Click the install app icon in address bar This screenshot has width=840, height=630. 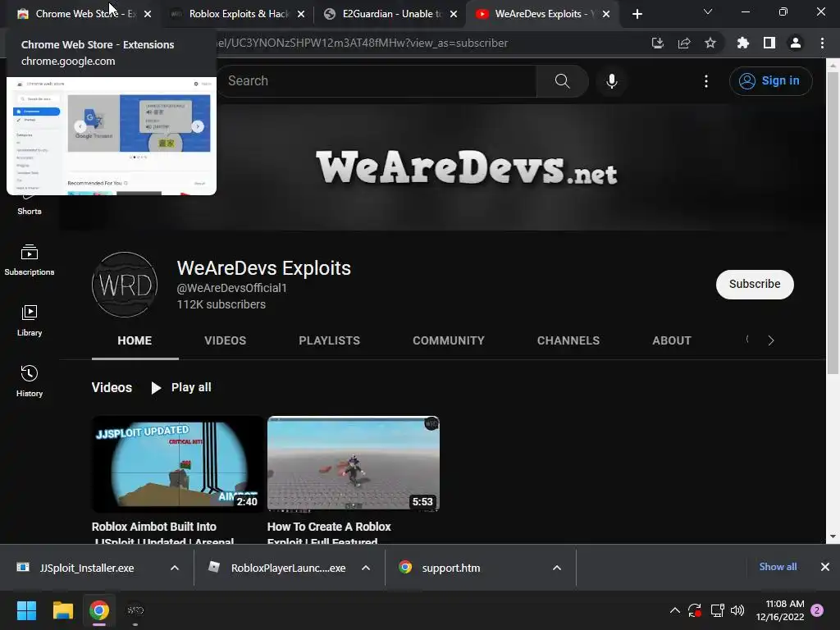(657, 43)
